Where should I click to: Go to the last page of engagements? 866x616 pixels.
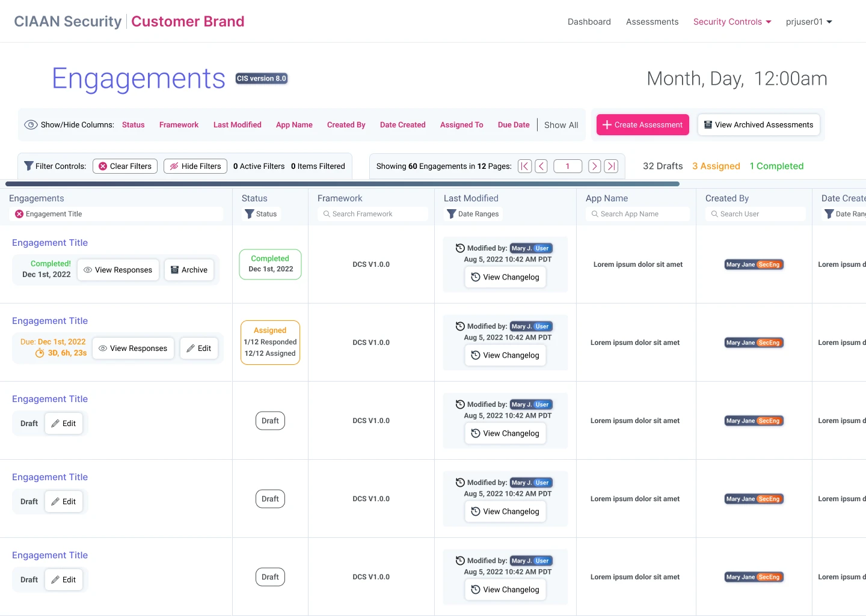coord(611,166)
